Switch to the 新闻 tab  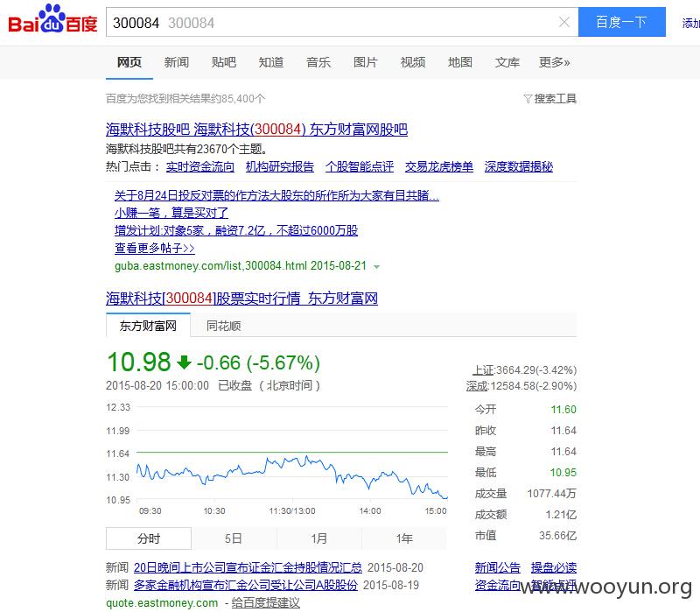(x=177, y=62)
